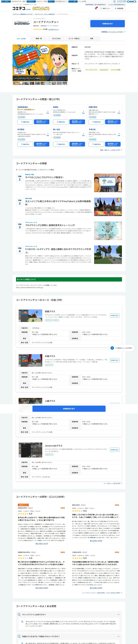Image resolution: width=138 pixels, height=644 pixels.
Task: Click the 特徴2 YouTuber video image
Action: click(x=108, y=207)
